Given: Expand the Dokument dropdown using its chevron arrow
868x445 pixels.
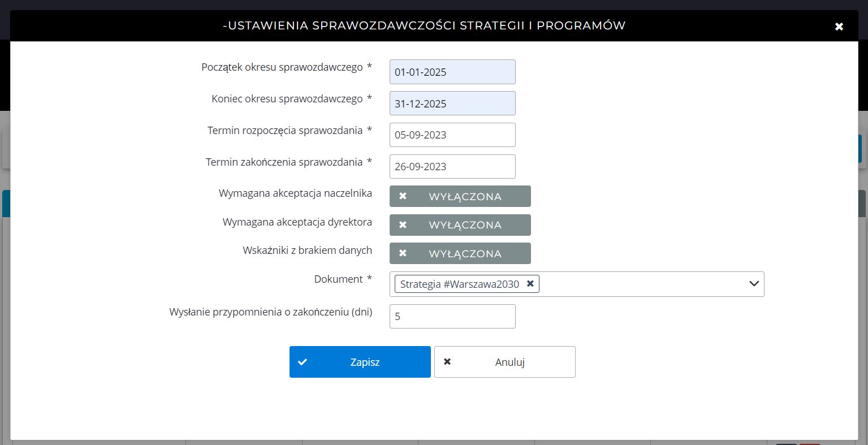Looking at the screenshot, I should coord(753,284).
